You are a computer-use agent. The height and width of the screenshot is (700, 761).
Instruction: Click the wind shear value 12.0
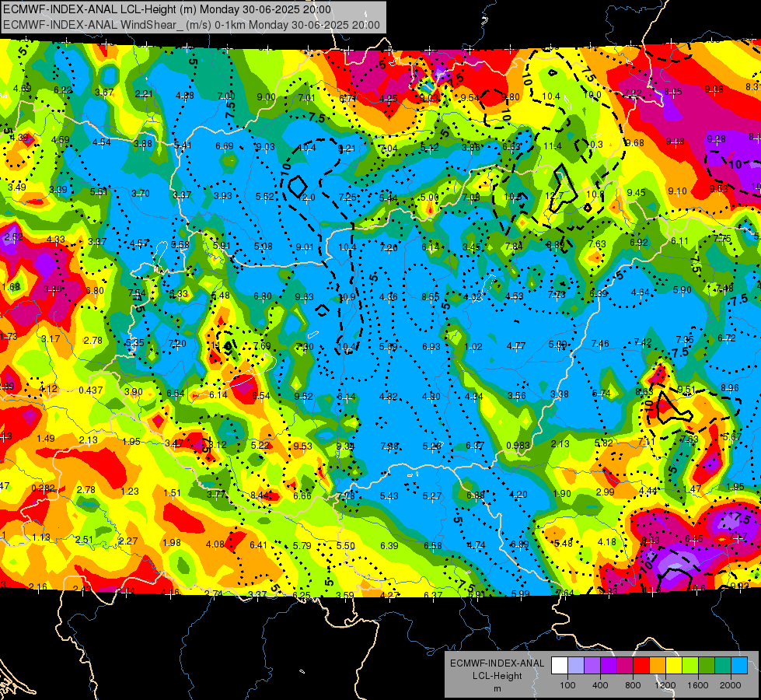tap(306, 198)
